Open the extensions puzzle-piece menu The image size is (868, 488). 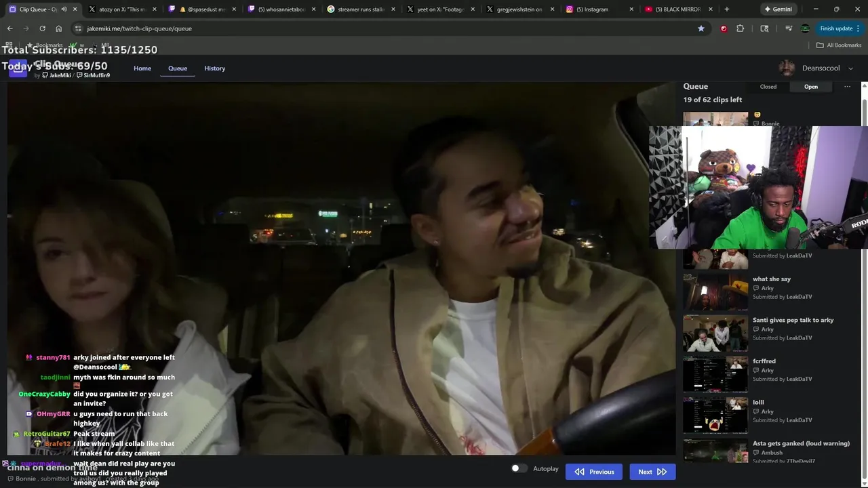click(740, 28)
